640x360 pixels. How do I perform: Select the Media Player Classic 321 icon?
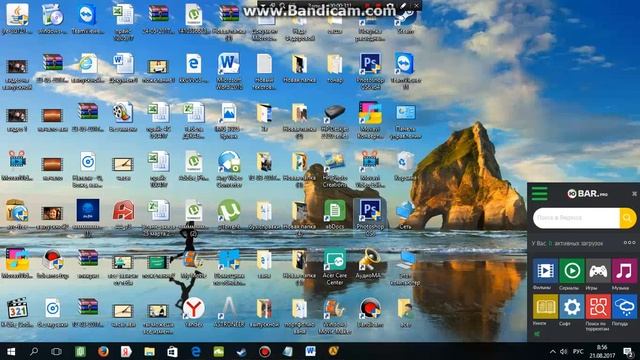(17, 313)
